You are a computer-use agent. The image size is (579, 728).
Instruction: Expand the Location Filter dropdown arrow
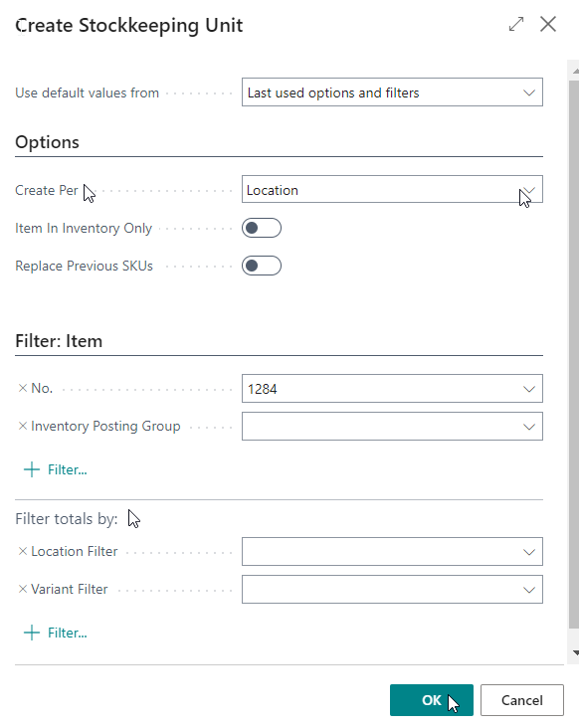pyautogui.click(x=529, y=552)
